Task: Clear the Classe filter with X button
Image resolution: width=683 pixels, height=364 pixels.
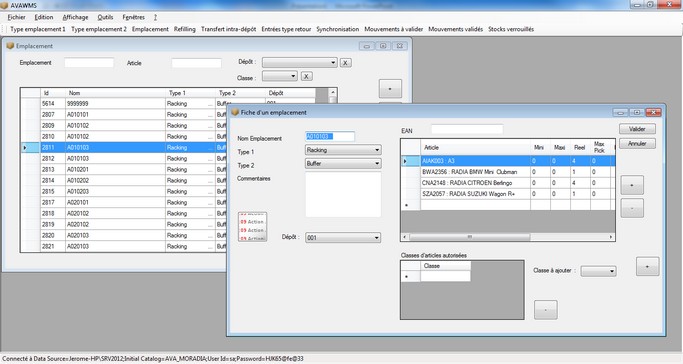Action: coord(307,76)
